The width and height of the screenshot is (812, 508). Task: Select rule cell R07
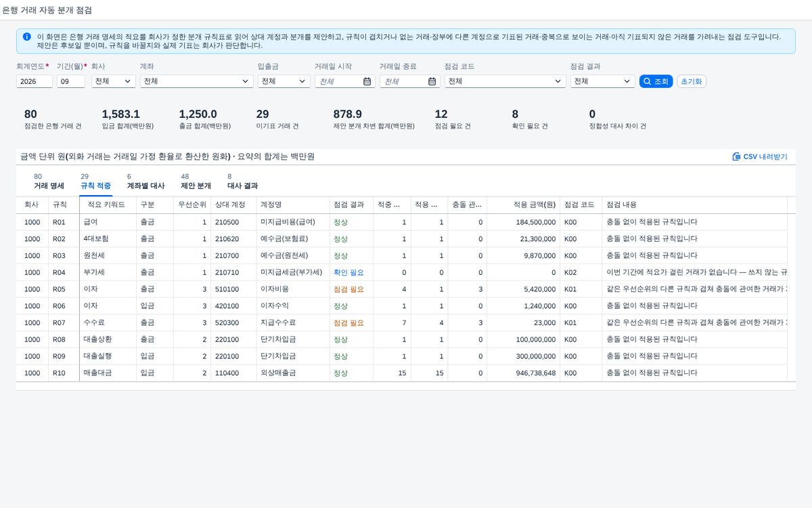[x=59, y=322]
